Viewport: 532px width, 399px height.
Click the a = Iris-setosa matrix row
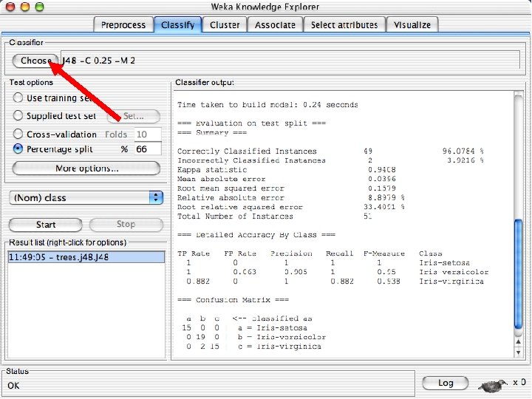245,328
